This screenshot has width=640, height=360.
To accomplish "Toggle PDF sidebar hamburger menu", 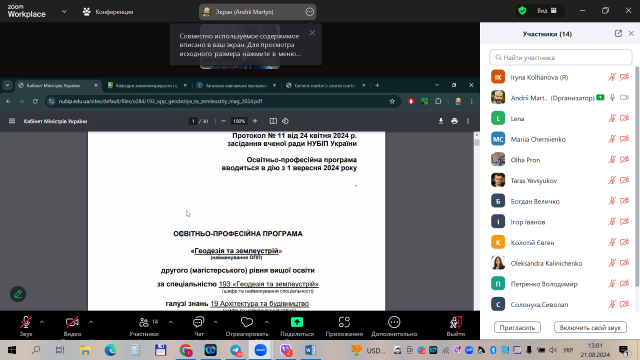I will [x=12, y=121].
